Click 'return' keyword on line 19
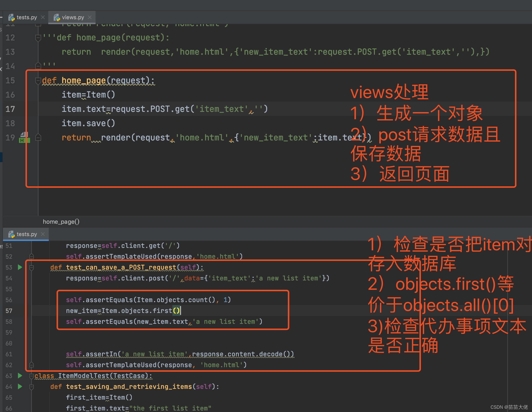Image resolution: width=532 pixels, height=412 pixels. [76, 137]
